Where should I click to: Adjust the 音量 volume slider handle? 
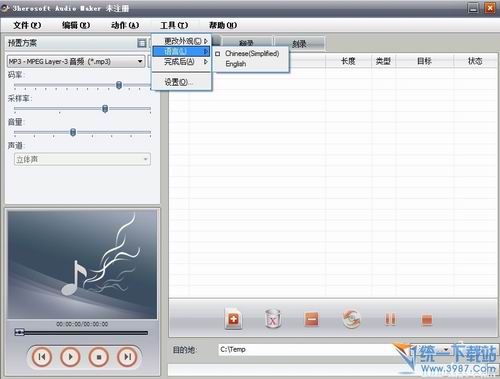coord(73,132)
